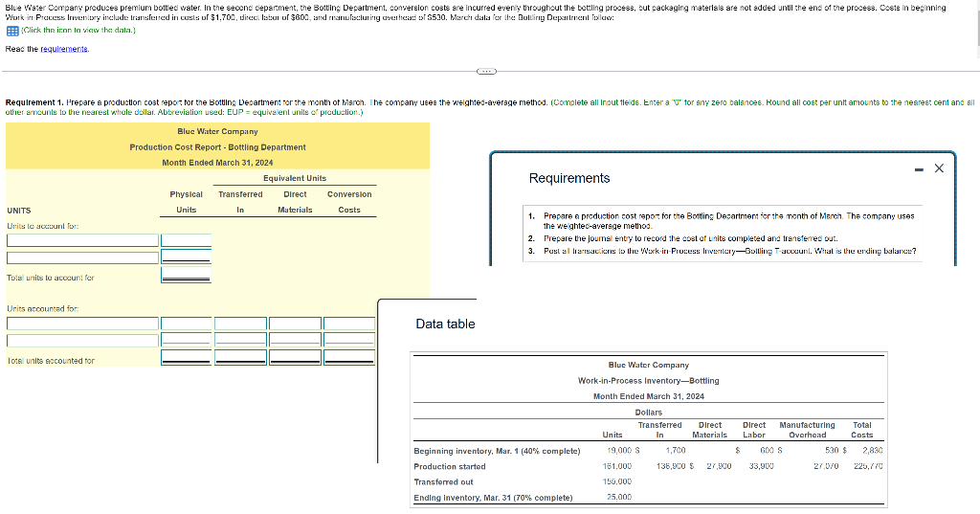The image size is (980, 514).
Task: Click the '155,000' units cell
Action: click(617, 481)
